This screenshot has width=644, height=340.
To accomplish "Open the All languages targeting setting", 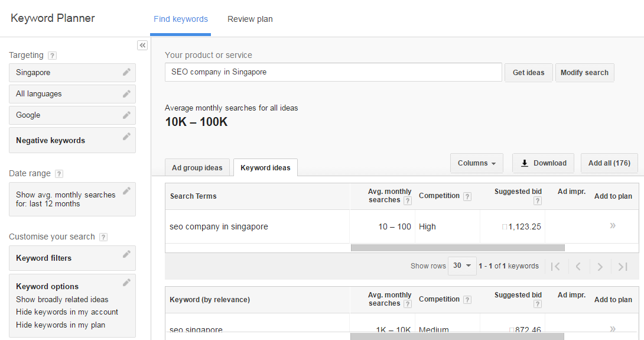I will (x=72, y=94).
